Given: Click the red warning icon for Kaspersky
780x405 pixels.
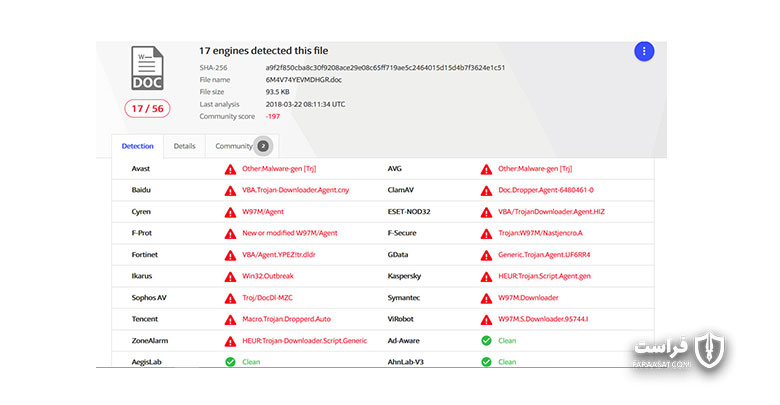Looking at the screenshot, I should pyautogui.click(x=486, y=277).
